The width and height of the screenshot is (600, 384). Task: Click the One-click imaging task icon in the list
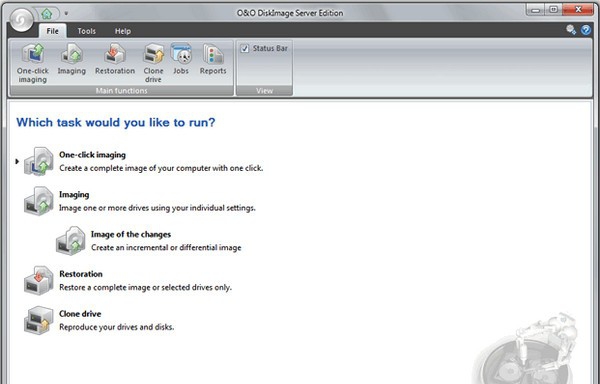click(x=39, y=161)
